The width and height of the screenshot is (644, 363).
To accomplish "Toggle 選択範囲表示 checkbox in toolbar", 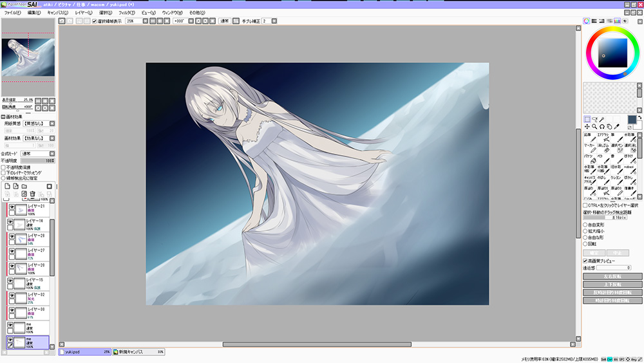I will (95, 21).
